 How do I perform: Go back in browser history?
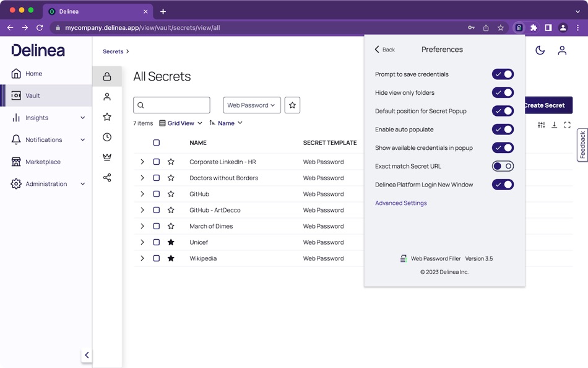click(x=10, y=28)
